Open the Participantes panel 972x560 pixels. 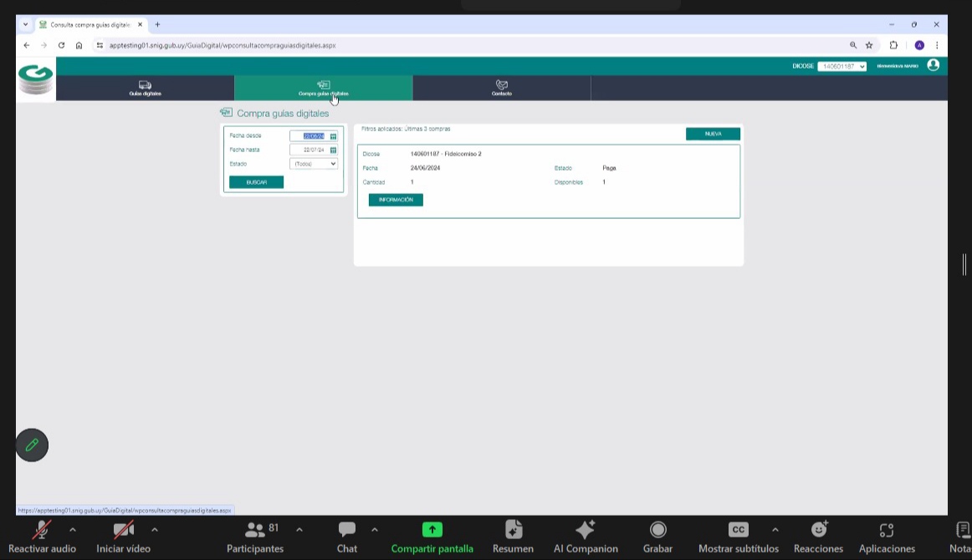click(255, 537)
